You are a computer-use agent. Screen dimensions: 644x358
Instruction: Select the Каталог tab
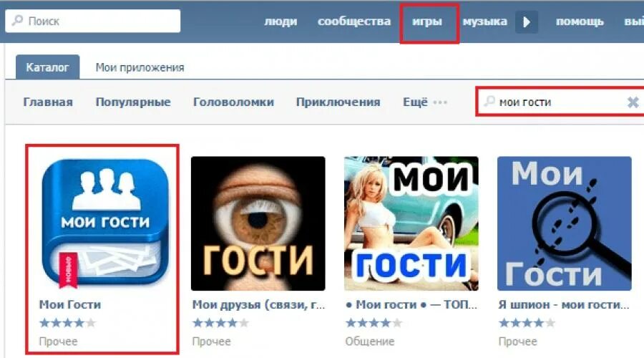click(47, 67)
